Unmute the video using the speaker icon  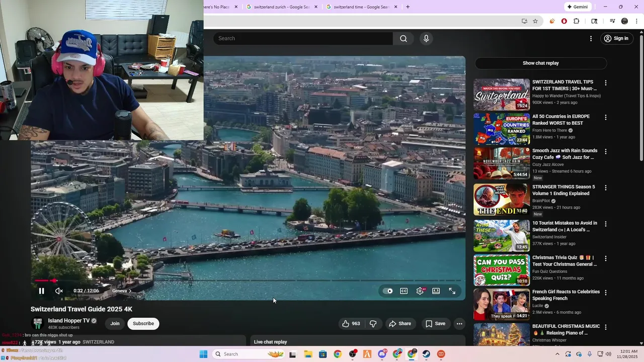pos(59,291)
